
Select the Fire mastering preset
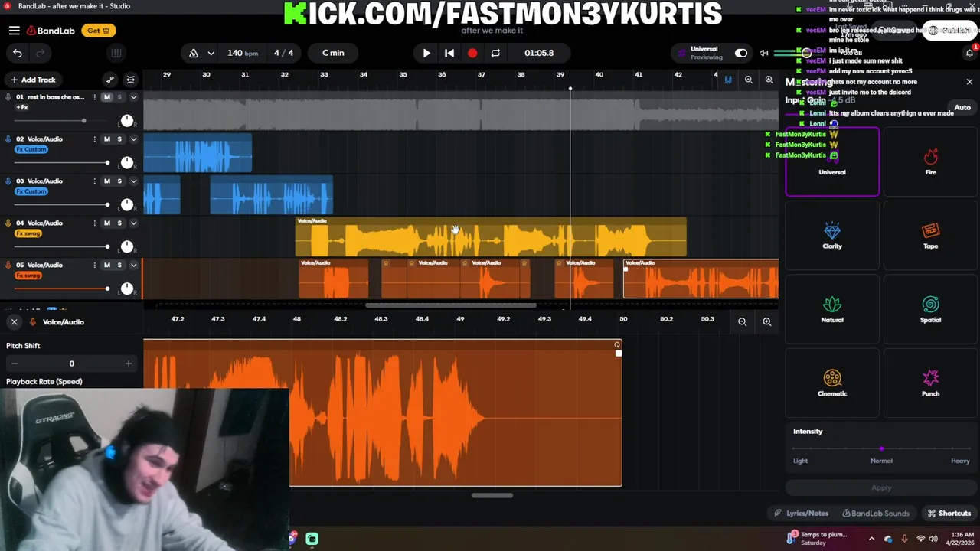point(930,162)
